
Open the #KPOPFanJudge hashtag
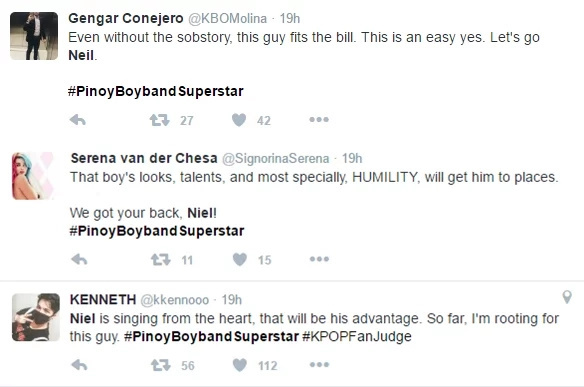click(357, 336)
